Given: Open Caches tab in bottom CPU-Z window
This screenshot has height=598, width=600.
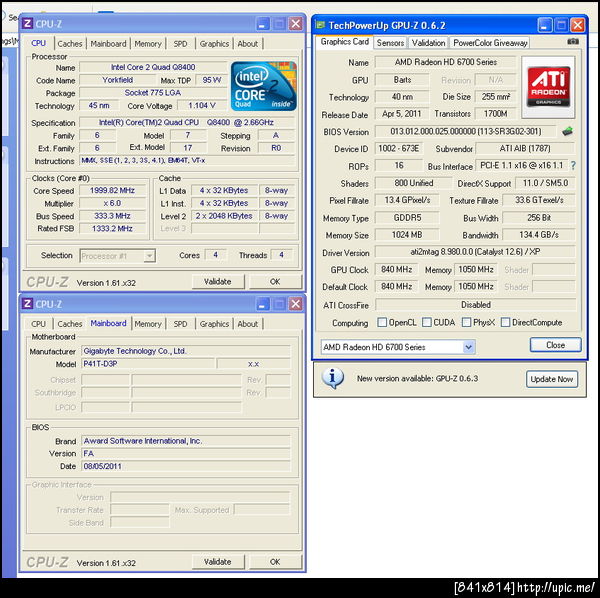Looking at the screenshot, I should [70, 324].
